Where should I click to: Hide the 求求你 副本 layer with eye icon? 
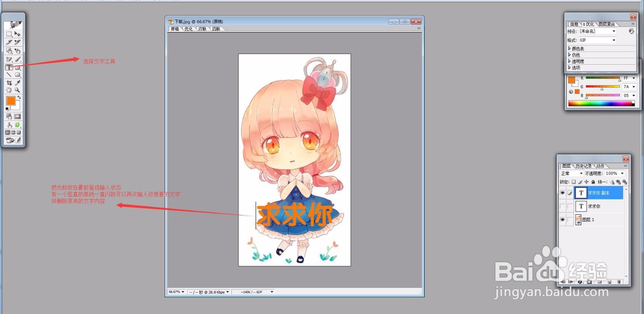point(562,193)
